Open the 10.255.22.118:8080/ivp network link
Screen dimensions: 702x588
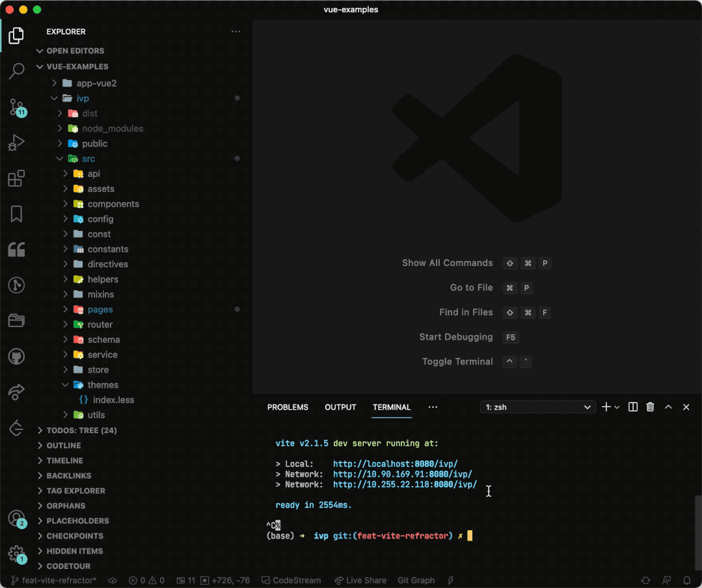point(405,485)
